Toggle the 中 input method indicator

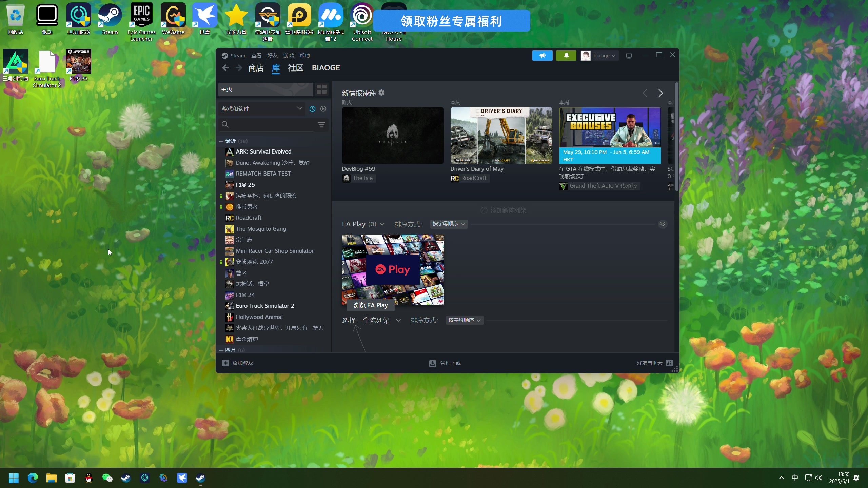(795, 478)
